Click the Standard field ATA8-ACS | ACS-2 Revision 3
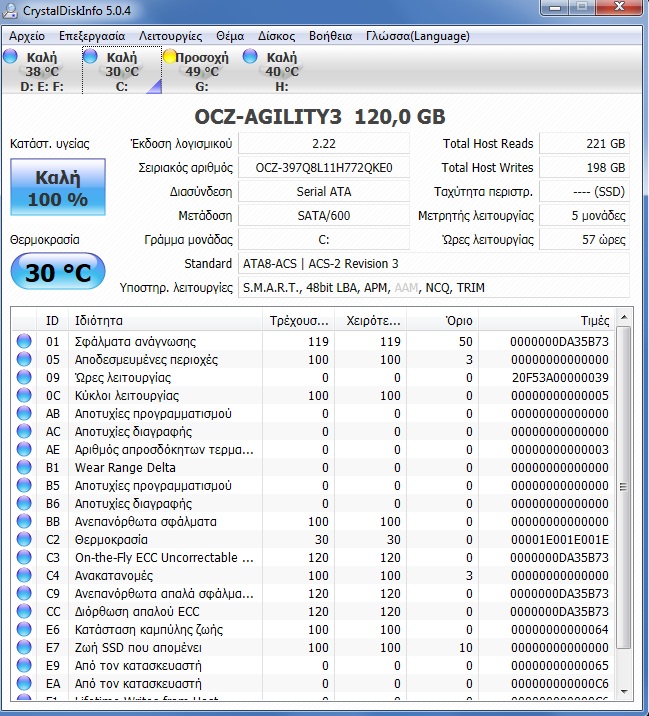649x716 pixels. pos(434,263)
